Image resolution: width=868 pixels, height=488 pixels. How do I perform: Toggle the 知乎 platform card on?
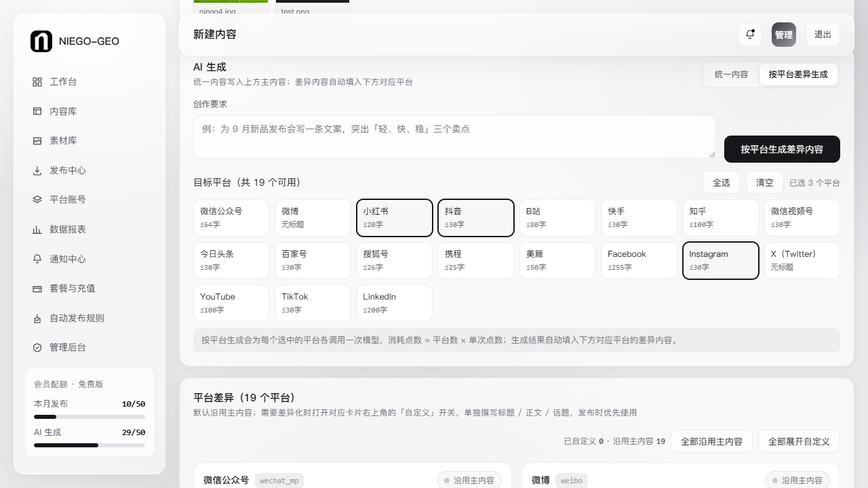click(x=720, y=218)
